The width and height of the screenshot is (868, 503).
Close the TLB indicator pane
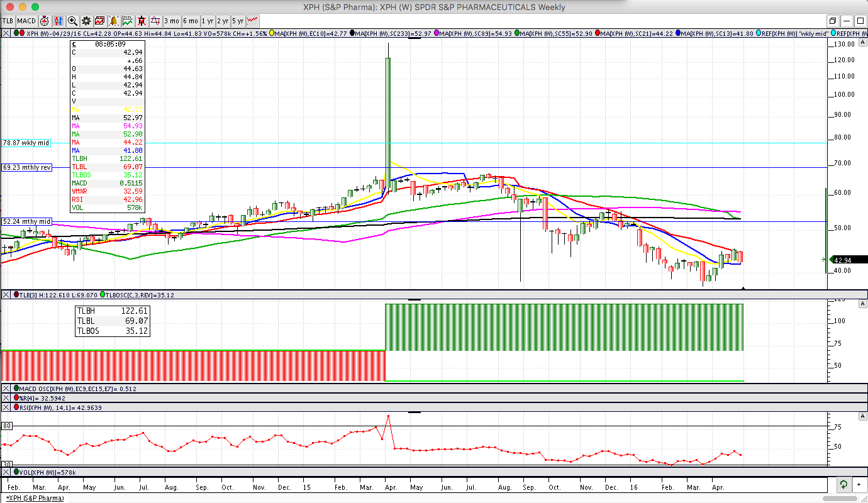[6, 294]
